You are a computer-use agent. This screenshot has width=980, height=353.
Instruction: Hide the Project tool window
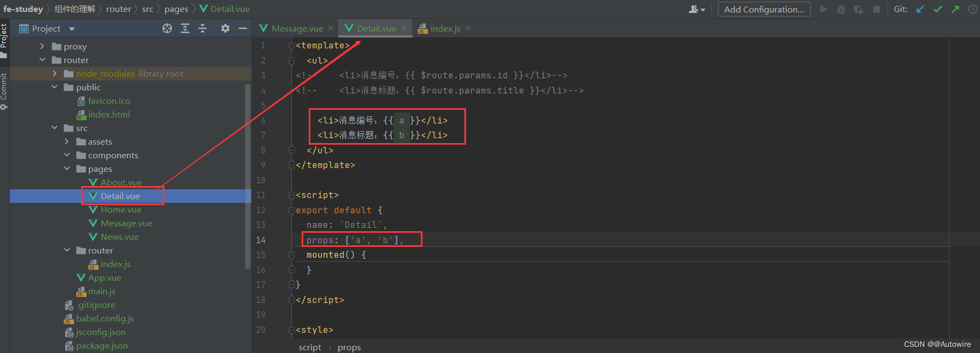(243, 28)
